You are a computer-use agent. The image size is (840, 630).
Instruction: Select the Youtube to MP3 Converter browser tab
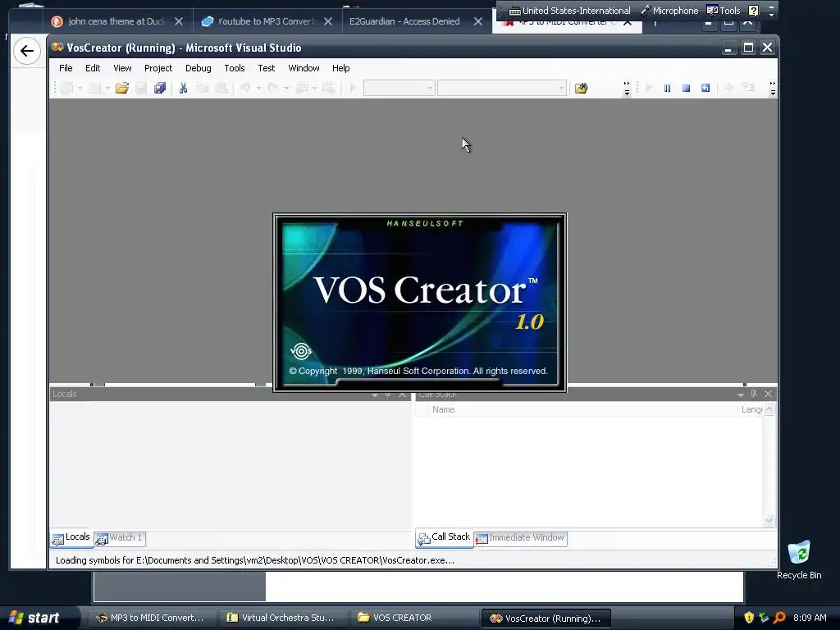(267, 21)
